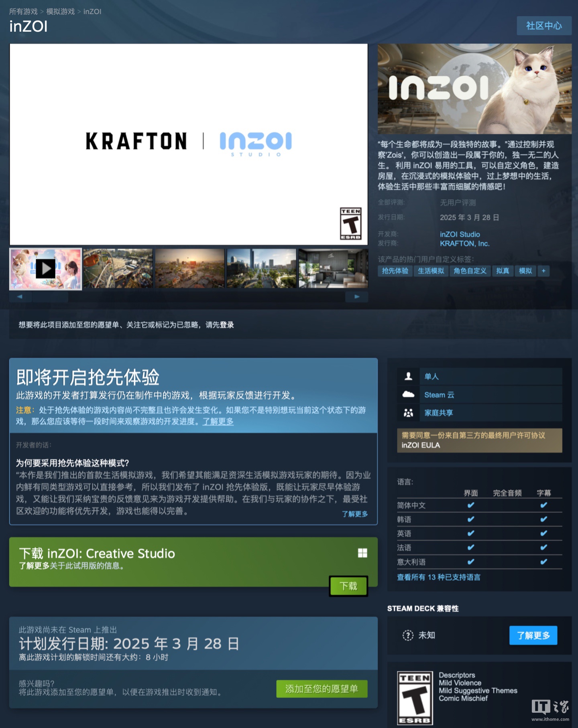The width and height of the screenshot is (578, 728).
Task: Click the 家庭共享 family sharing icon
Action: tap(408, 413)
